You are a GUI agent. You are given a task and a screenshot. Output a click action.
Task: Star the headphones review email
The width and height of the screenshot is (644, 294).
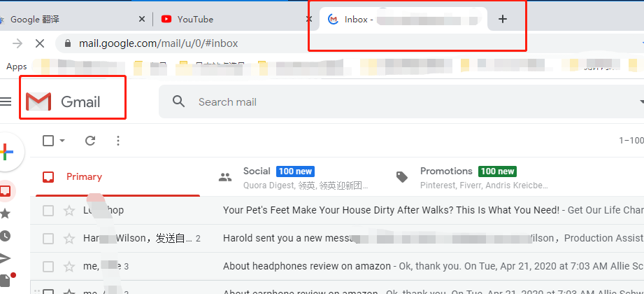(x=69, y=267)
